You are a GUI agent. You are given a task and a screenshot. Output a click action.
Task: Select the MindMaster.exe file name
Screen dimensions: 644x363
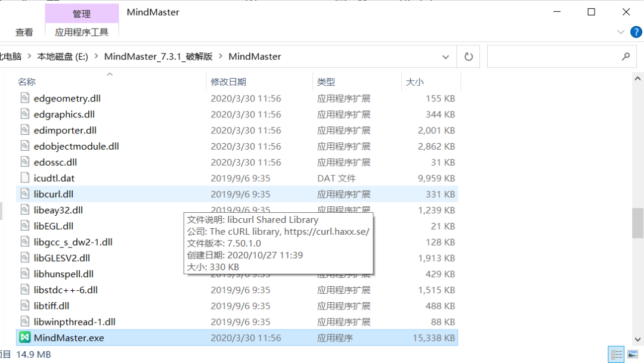[69, 338]
